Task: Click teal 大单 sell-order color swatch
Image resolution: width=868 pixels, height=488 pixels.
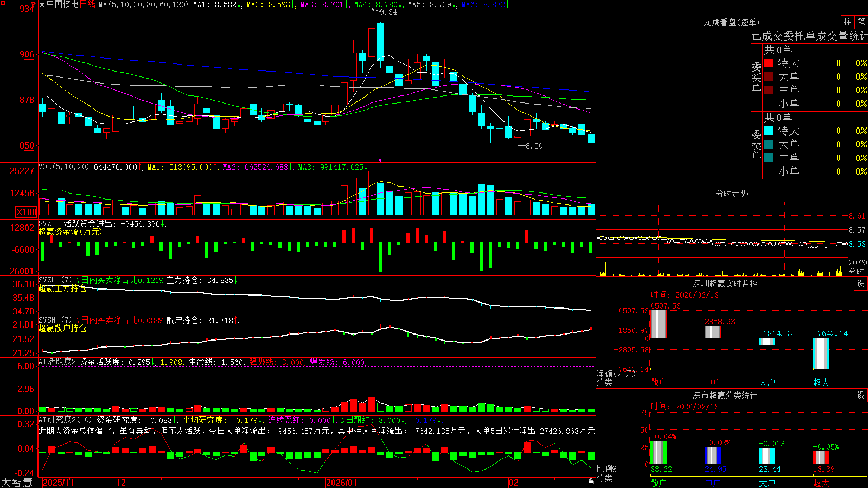Action: click(x=768, y=144)
